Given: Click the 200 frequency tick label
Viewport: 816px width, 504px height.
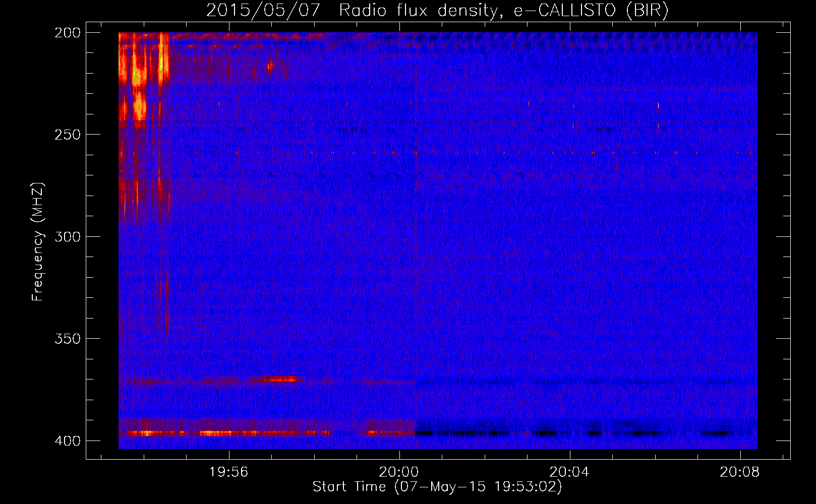Looking at the screenshot, I should [x=67, y=33].
